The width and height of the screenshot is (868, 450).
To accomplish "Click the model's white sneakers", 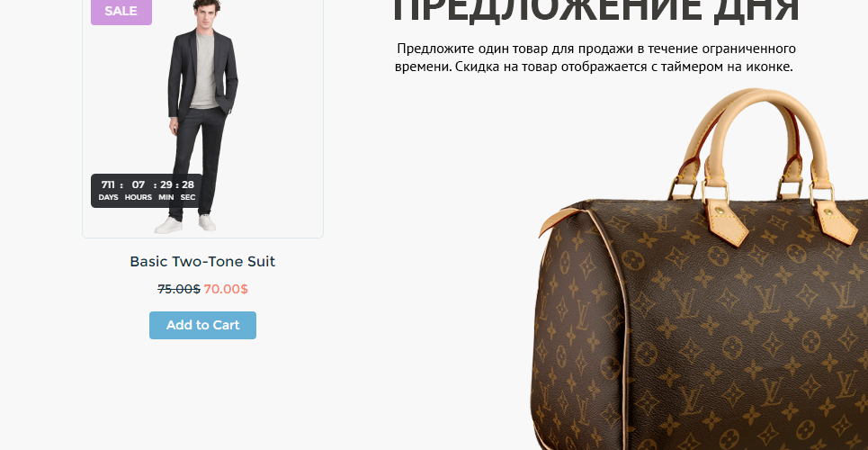I will pyautogui.click(x=185, y=224).
